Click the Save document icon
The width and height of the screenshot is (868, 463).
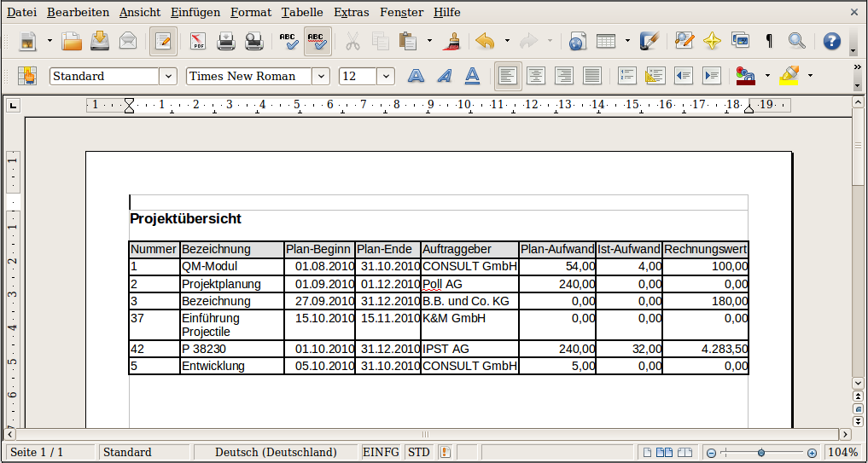100,42
